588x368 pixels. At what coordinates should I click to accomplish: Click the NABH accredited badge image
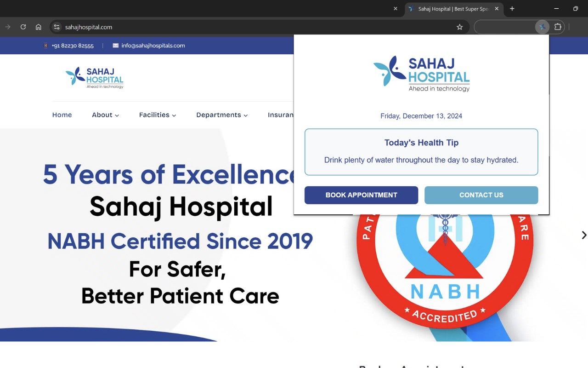[x=445, y=271]
